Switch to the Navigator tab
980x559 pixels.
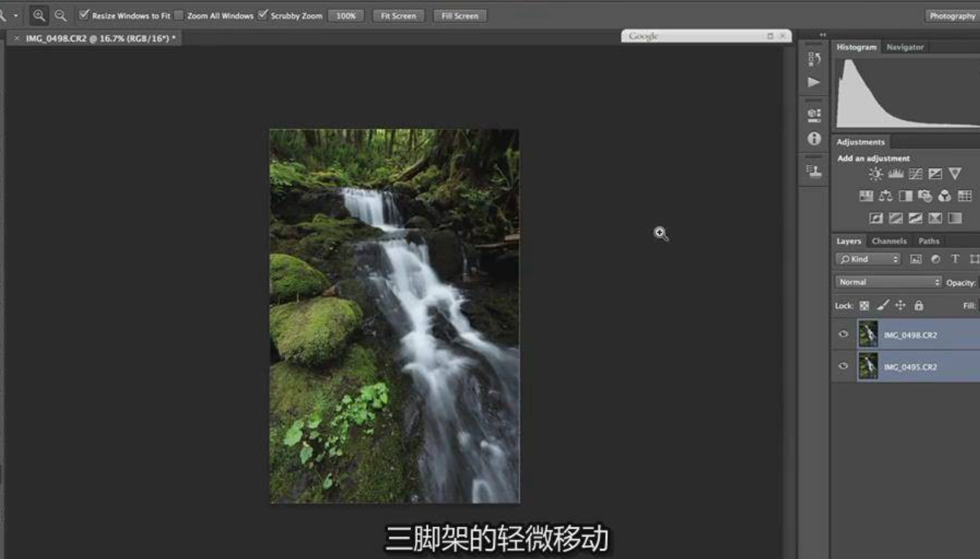[x=905, y=47]
